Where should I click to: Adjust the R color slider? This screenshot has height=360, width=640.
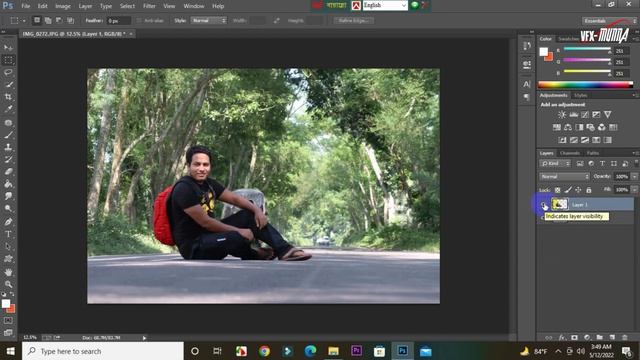click(x=587, y=49)
